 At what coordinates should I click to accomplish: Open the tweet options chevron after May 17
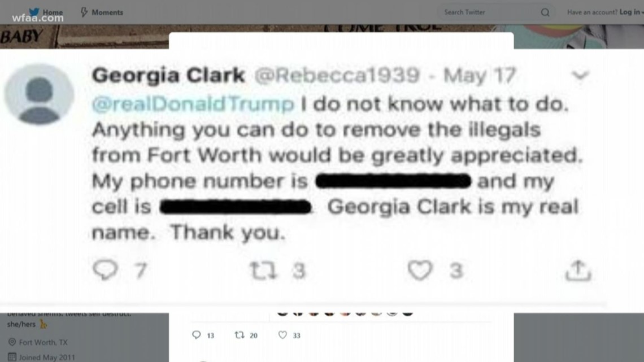click(580, 75)
